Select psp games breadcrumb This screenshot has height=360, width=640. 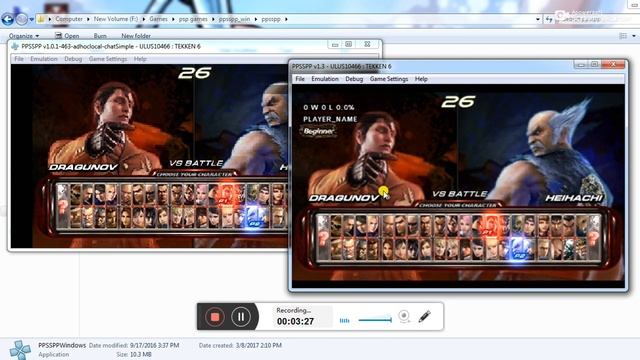[x=193, y=19]
